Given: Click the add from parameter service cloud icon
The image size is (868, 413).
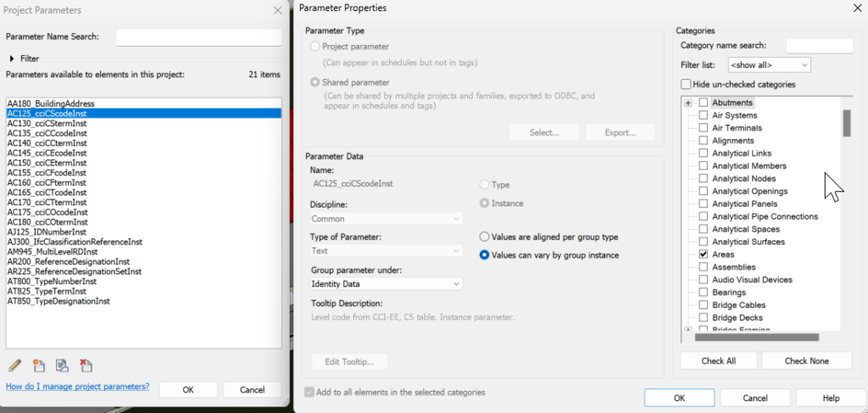Looking at the screenshot, I should pos(62,366).
